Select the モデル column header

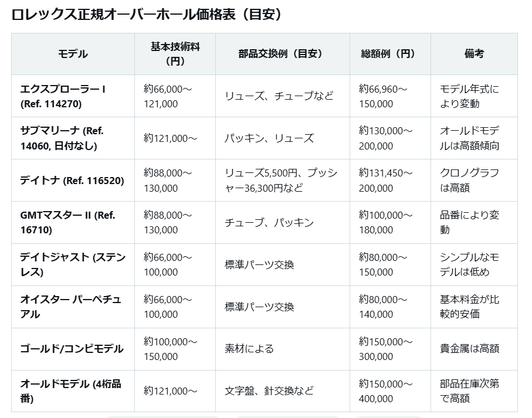(x=73, y=54)
